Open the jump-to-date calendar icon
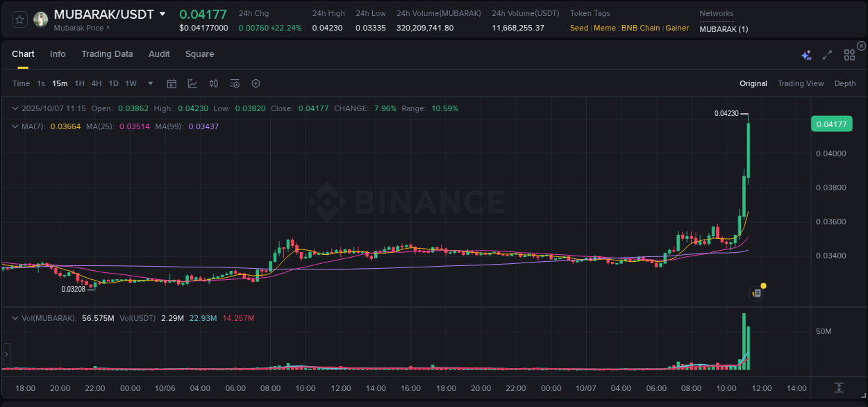868x407 pixels. [x=172, y=83]
